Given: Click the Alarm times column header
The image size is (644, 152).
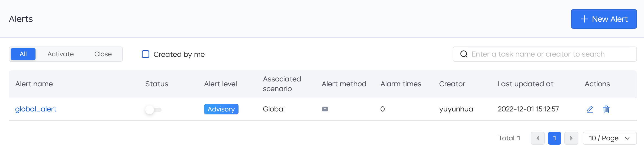Looking at the screenshot, I should [x=401, y=84].
